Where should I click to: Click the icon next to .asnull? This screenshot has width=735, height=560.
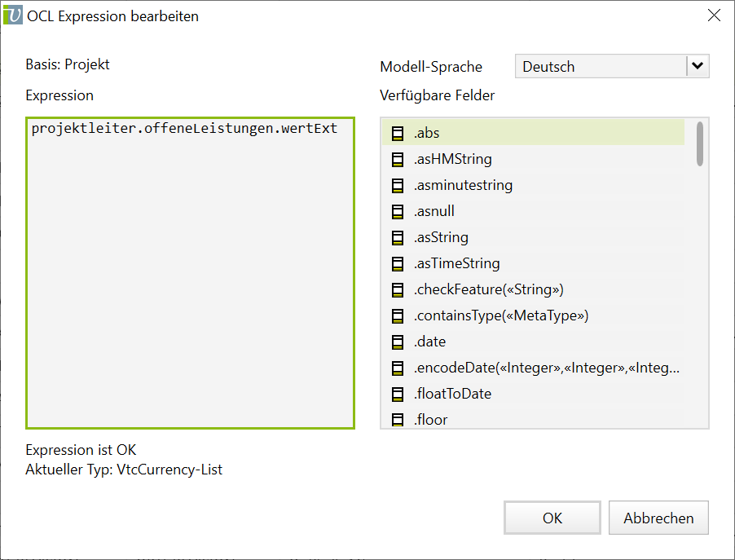point(398,211)
